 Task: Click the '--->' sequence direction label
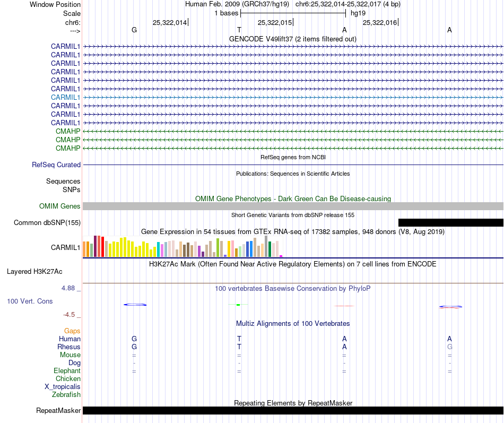[75, 31]
